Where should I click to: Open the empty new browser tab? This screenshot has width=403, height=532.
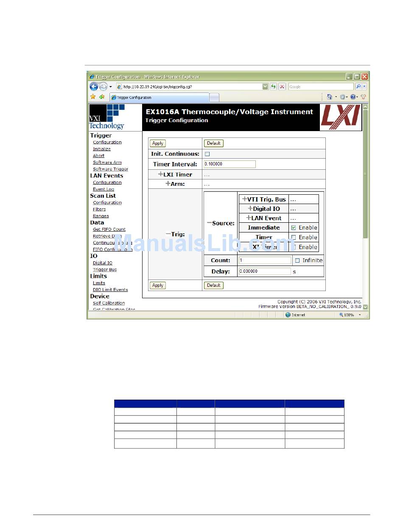(x=214, y=98)
